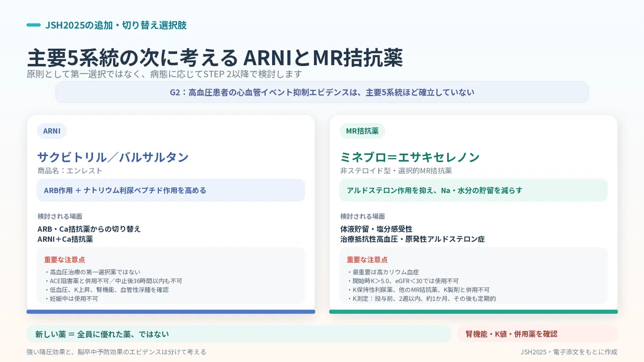Click bullet ACE阻害薬と併用不可／中止後36時間以内も不可
This screenshot has height=362, width=644.
(x=113, y=280)
